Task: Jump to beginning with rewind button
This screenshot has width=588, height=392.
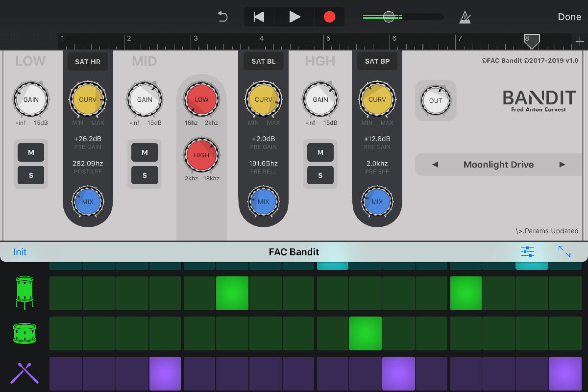Action: tap(259, 17)
